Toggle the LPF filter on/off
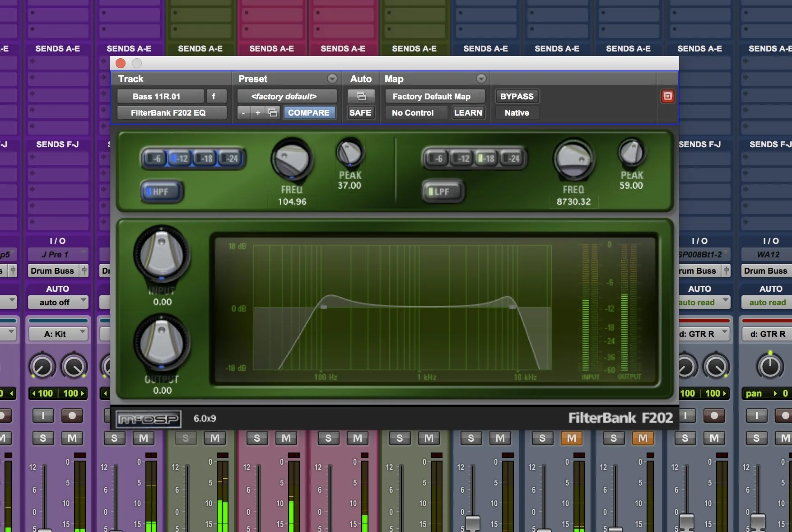Screen dimensions: 792x532 tap(443, 191)
